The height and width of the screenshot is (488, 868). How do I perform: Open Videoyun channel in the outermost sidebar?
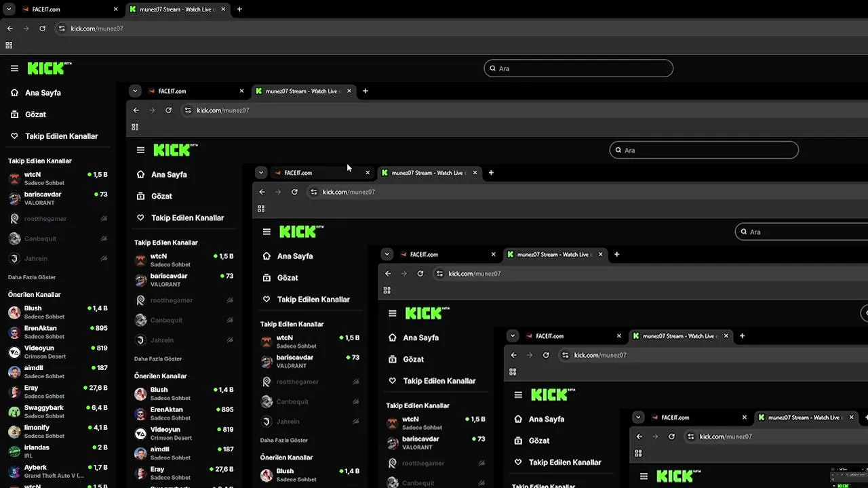tap(58, 352)
